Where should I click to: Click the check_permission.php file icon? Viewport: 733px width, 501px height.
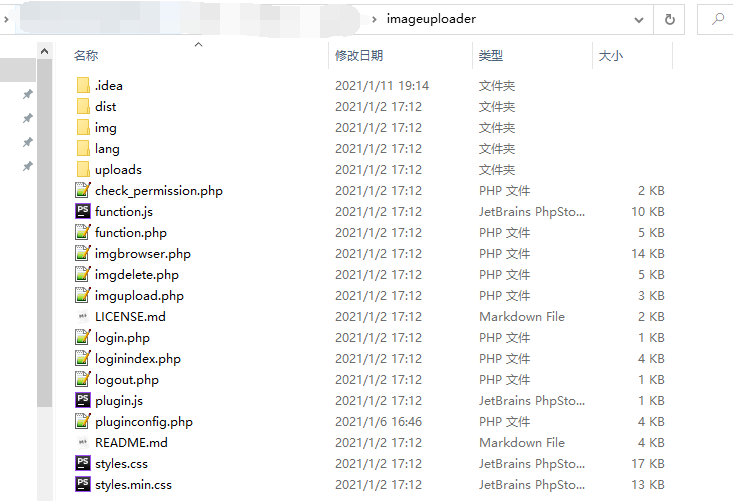coord(83,190)
